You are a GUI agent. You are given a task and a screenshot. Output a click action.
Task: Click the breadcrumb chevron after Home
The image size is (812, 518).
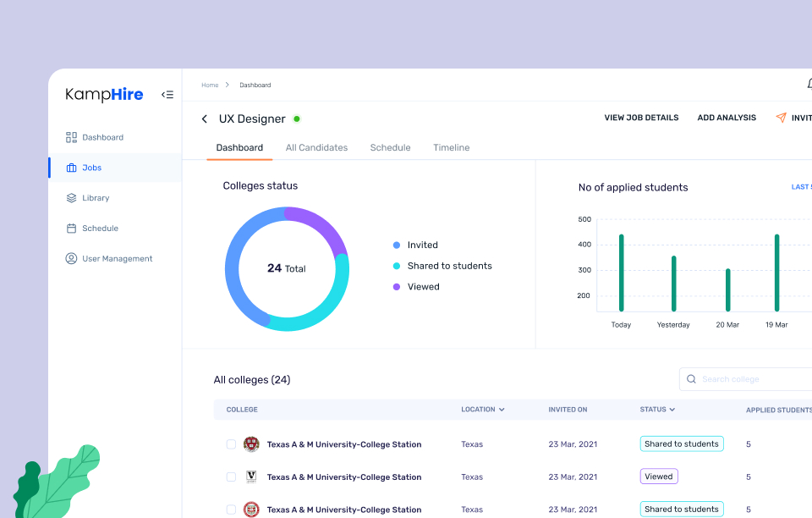point(227,85)
